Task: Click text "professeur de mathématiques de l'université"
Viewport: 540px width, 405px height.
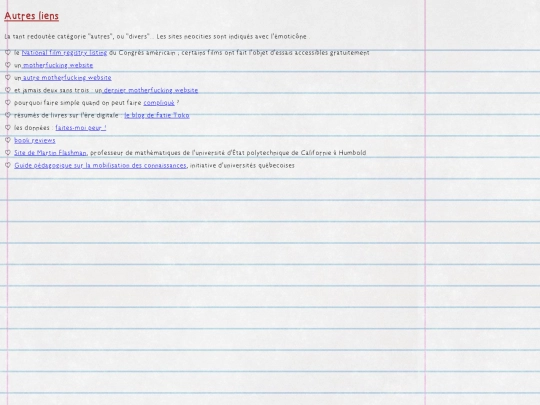Action: coord(158,153)
